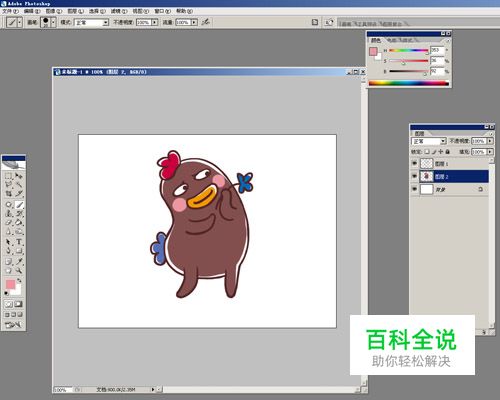Viewport: 500px width, 400px height.
Task: Select the Brush tool in toolbox
Action: point(19,204)
